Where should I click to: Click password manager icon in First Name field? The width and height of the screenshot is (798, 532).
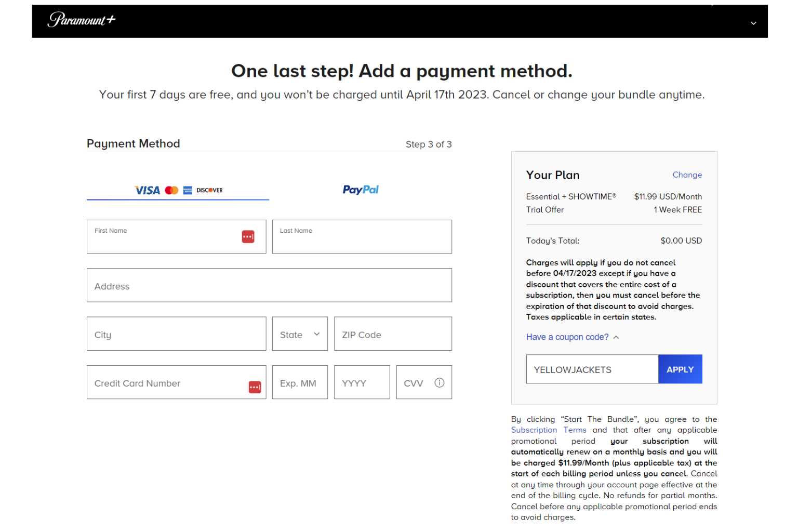tap(248, 237)
